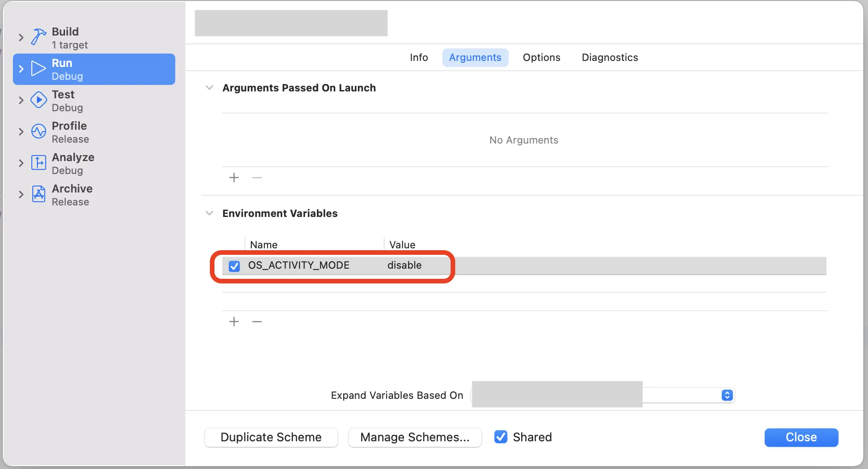
Task: Click the Profile waveform icon
Action: click(38, 132)
